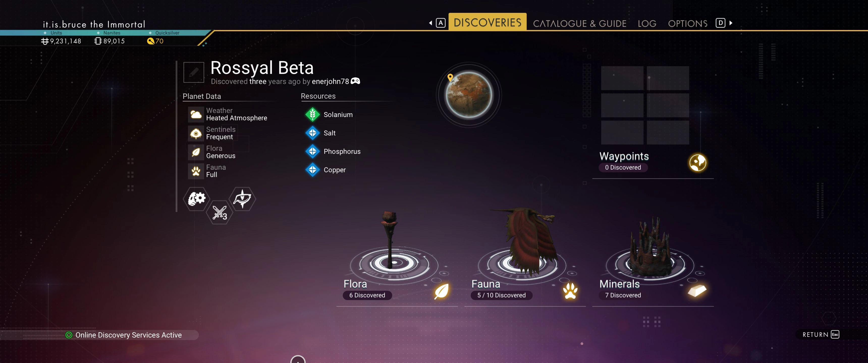The height and width of the screenshot is (363, 868).
Task: Open the Options tab
Action: [687, 24]
